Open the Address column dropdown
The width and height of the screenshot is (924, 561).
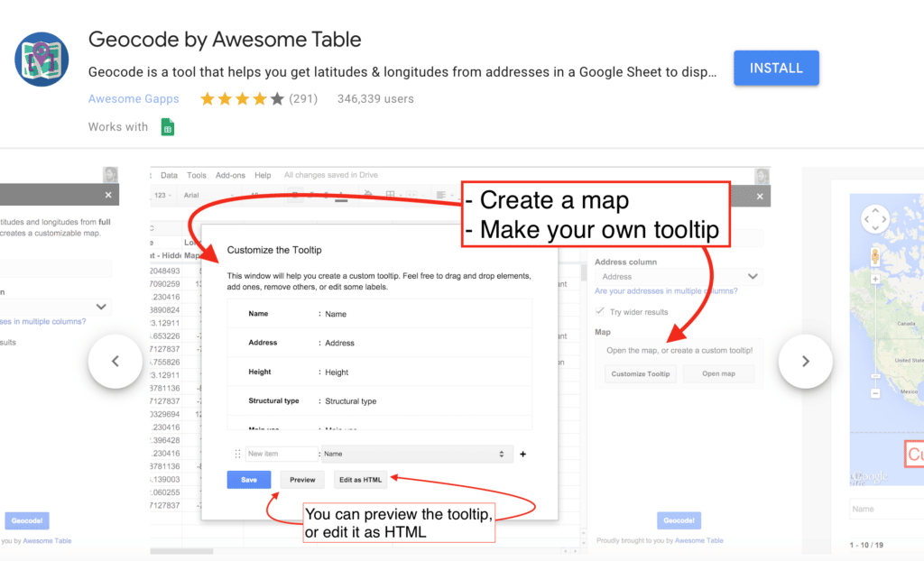679,276
